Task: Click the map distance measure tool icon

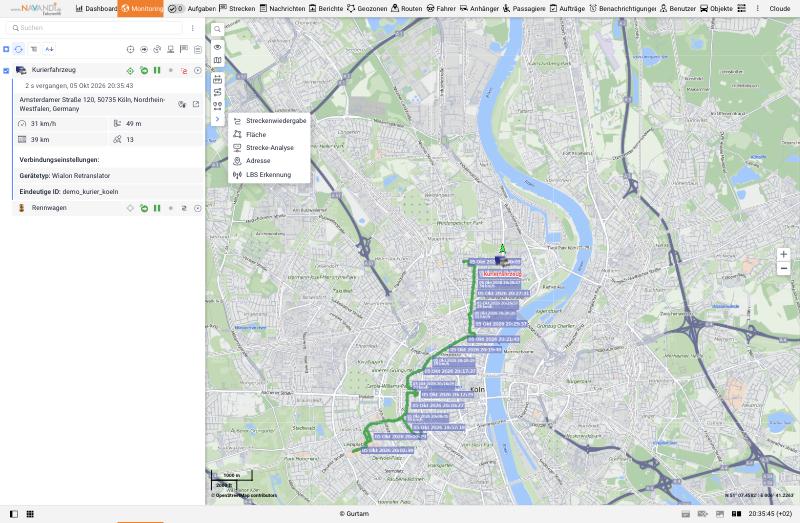Action: 217,79
